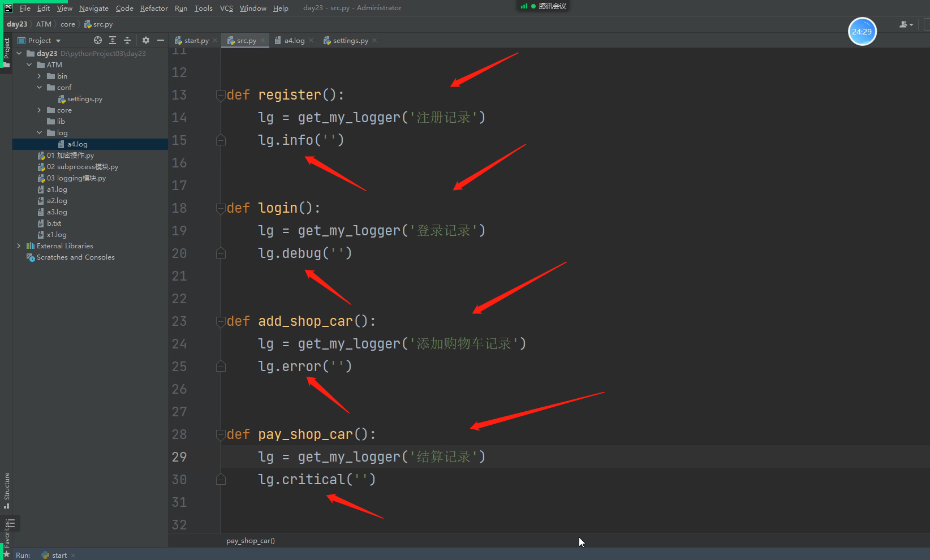The height and width of the screenshot is (560, 930).
Task: Toggle the Structure tool window side button
Action: coord(6,490)
